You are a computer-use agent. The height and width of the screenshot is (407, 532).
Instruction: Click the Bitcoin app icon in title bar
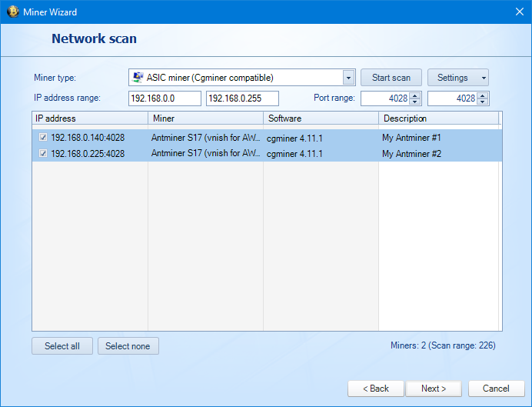13,12
